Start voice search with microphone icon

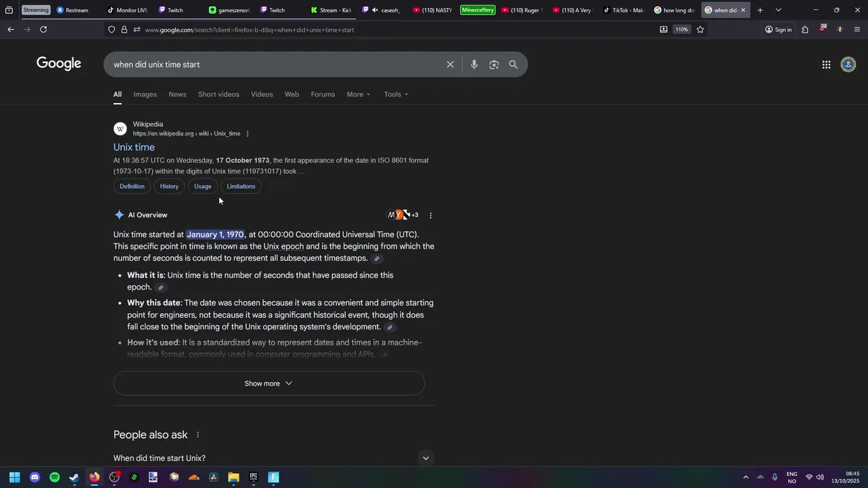point(474,64)
